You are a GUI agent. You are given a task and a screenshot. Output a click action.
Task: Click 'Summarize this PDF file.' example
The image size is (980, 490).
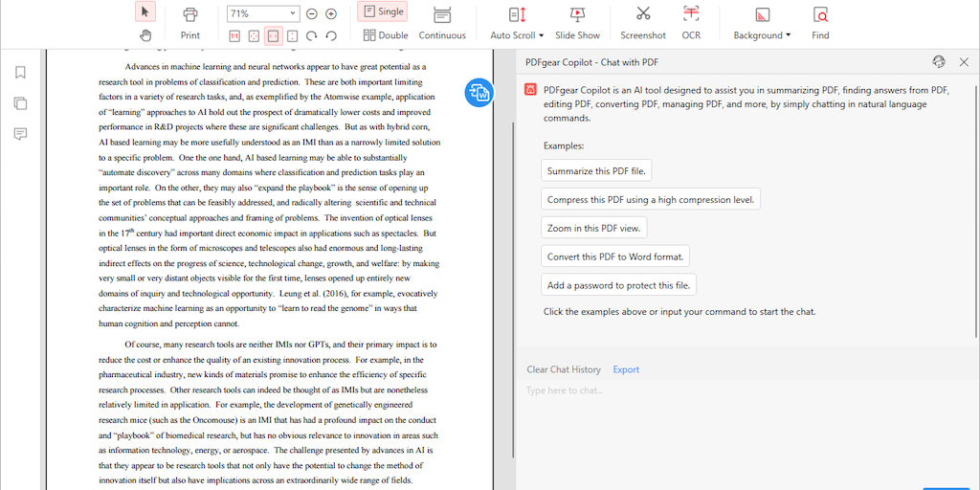click(x=597, y=170)
